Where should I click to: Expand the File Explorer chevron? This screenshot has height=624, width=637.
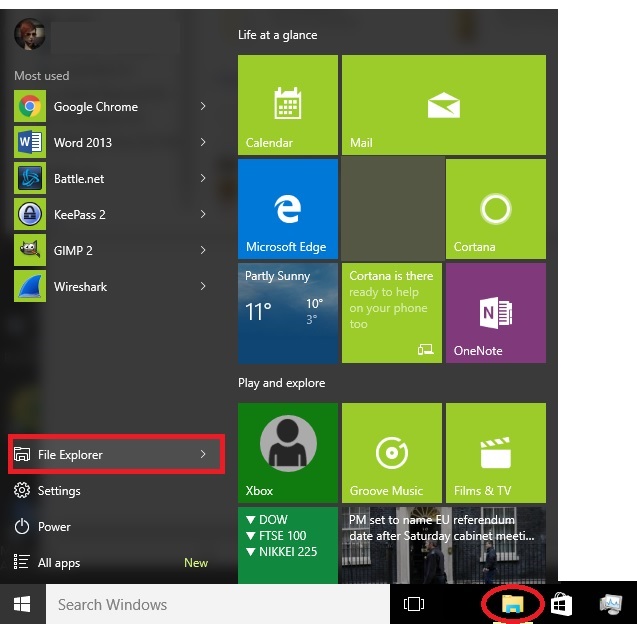coord(203,454)
